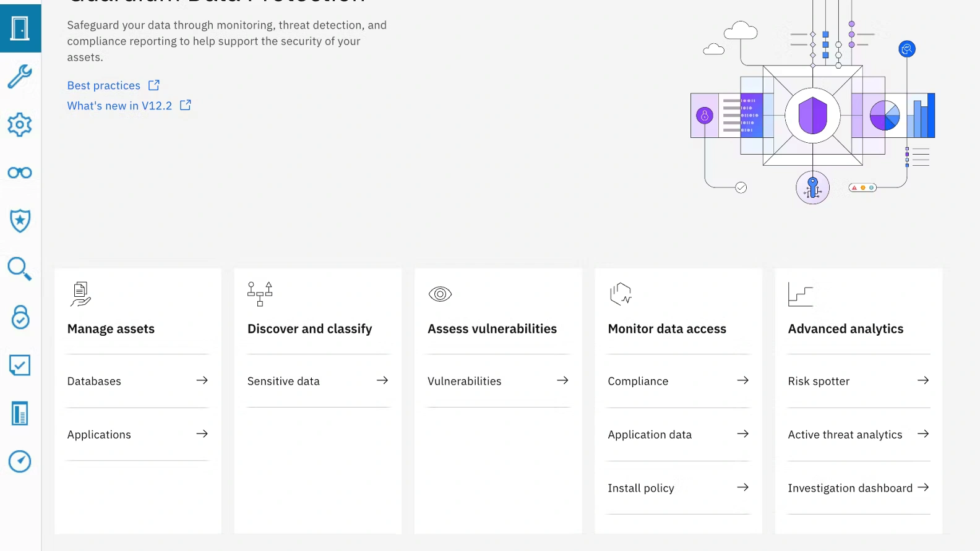Select Vulnerabilities under Assess vulnerabilities
The image size is (980, 551).
497,381
